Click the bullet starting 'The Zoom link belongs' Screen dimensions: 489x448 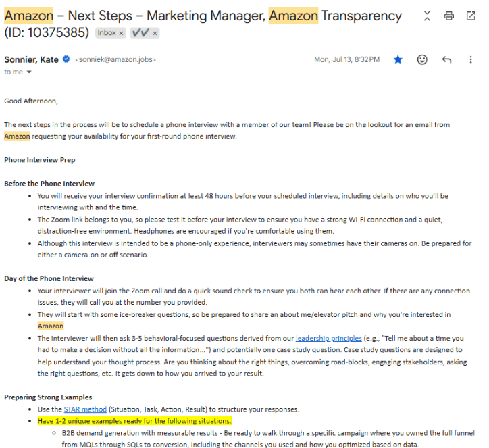coord(240,225)
